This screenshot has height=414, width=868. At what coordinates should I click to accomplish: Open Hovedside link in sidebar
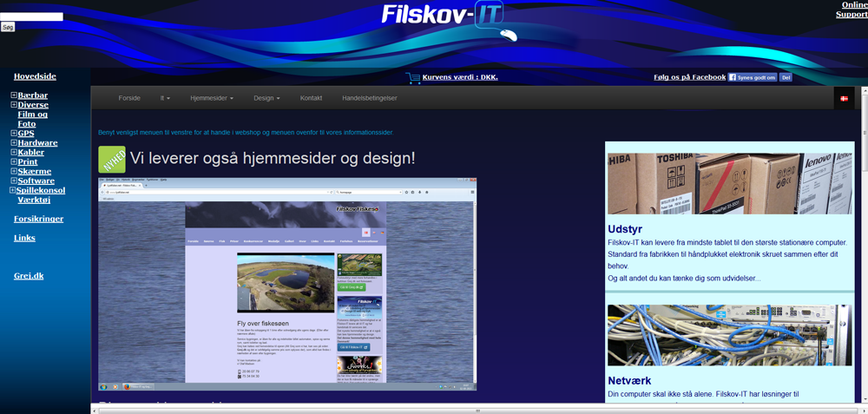35,76
